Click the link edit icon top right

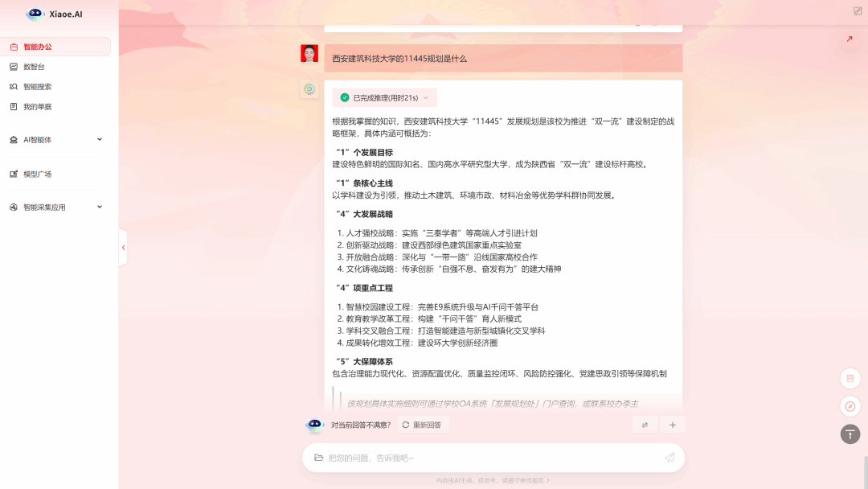coord(858,10)
